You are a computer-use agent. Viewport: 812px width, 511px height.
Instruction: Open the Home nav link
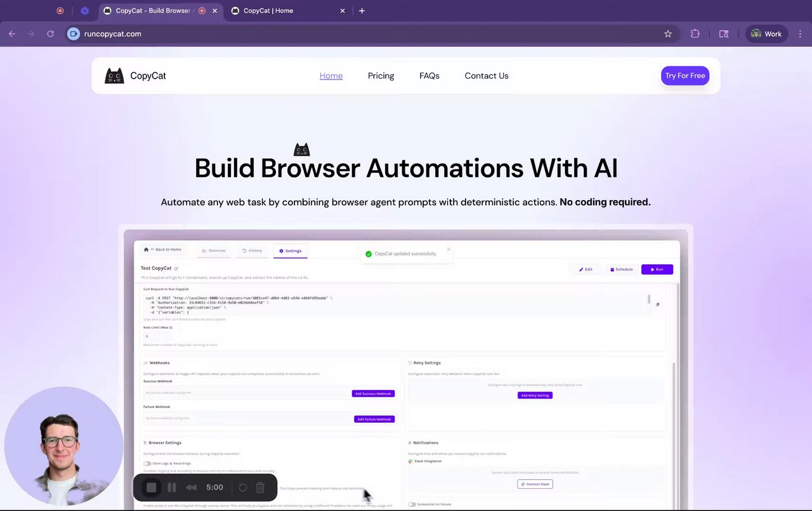(x=331, y=76)
